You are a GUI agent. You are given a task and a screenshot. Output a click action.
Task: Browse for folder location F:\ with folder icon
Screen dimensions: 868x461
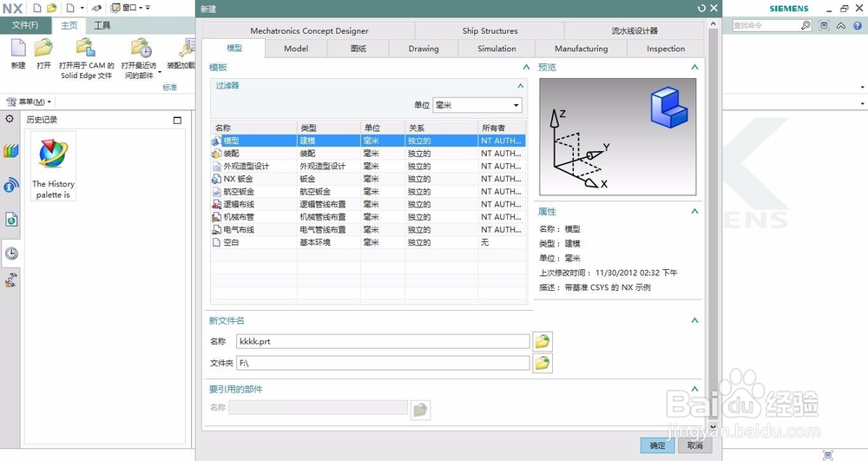[x=542, y=363]
